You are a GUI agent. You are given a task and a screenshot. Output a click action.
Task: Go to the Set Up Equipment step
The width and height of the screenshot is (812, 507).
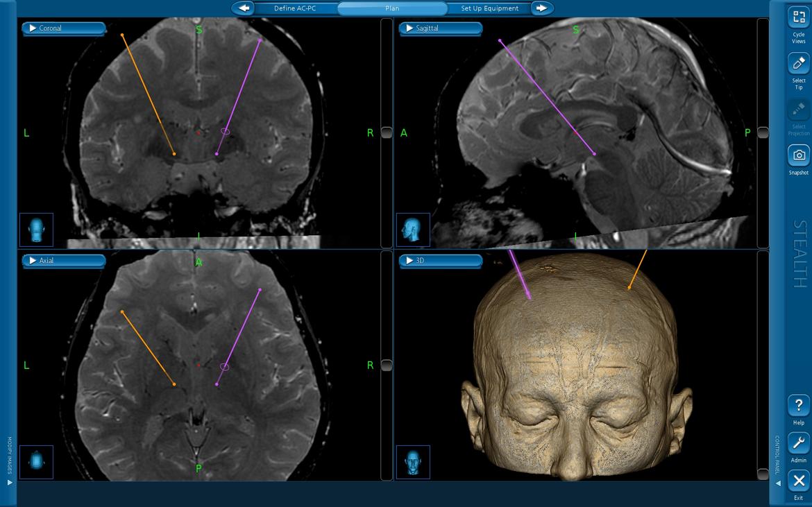pos(489,8)
